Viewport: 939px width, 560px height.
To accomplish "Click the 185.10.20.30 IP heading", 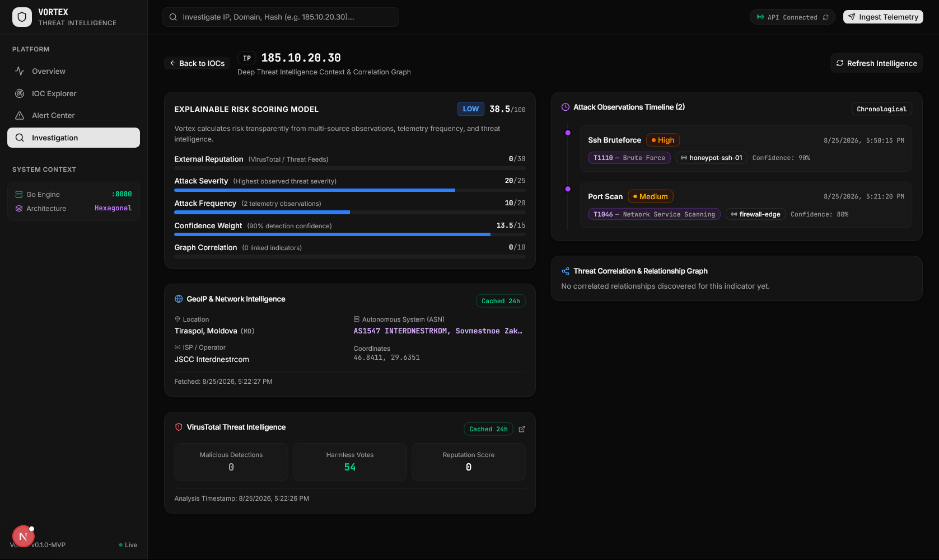I will point(301,58).
